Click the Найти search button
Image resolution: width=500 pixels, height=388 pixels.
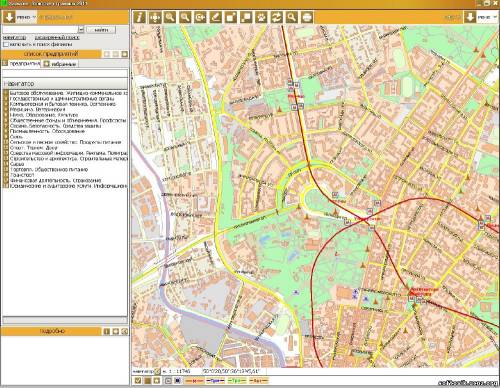tap(101, 30)
